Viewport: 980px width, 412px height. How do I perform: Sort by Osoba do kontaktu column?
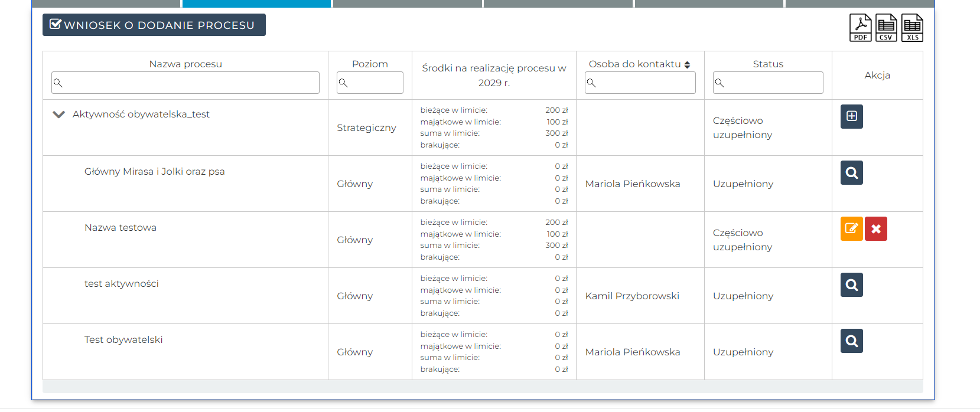(x=687, y=65)
